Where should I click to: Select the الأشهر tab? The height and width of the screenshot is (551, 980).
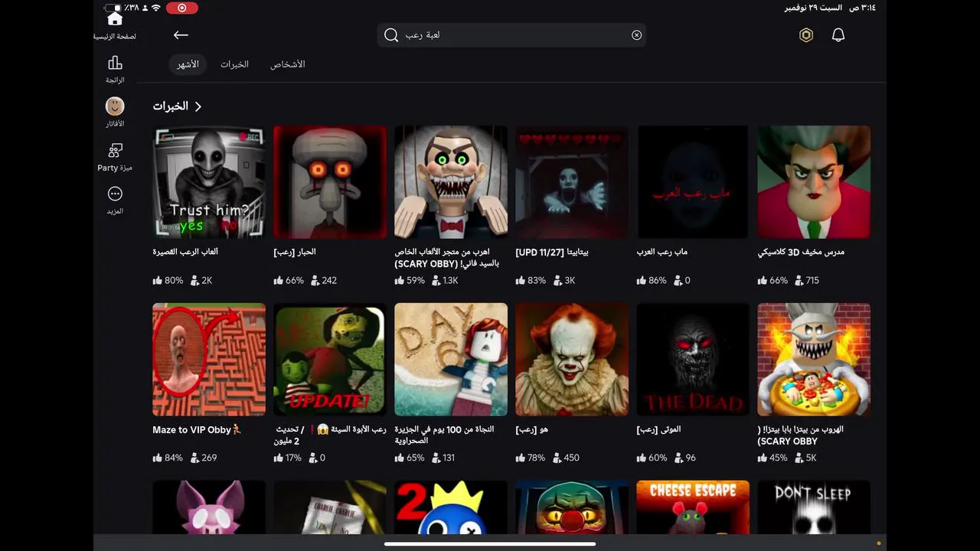tap(188, 64)
